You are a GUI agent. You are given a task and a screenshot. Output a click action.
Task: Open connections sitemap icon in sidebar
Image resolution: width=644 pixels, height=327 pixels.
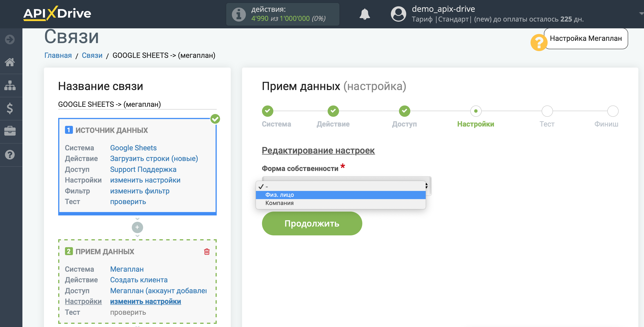[x=10, y=85]
